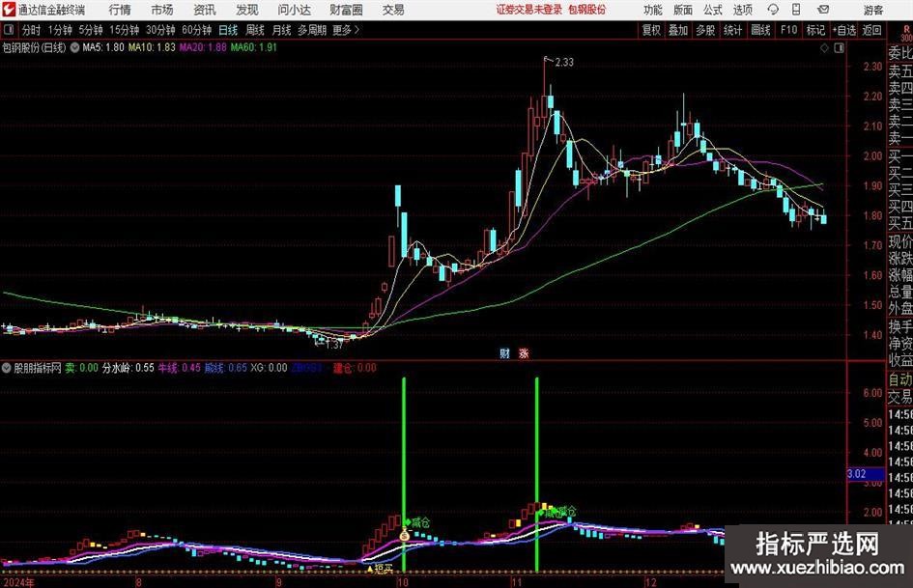Click the mobile phone icon
The height and width of the screenshot is (588, 913).
coord(796,10)
